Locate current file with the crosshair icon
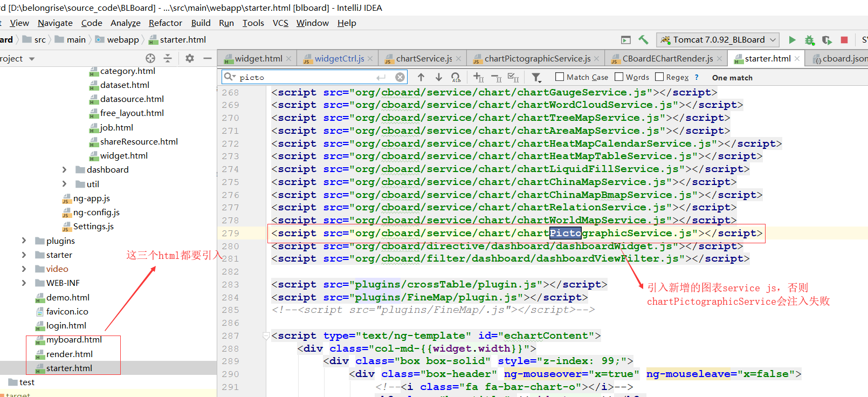 150,58
